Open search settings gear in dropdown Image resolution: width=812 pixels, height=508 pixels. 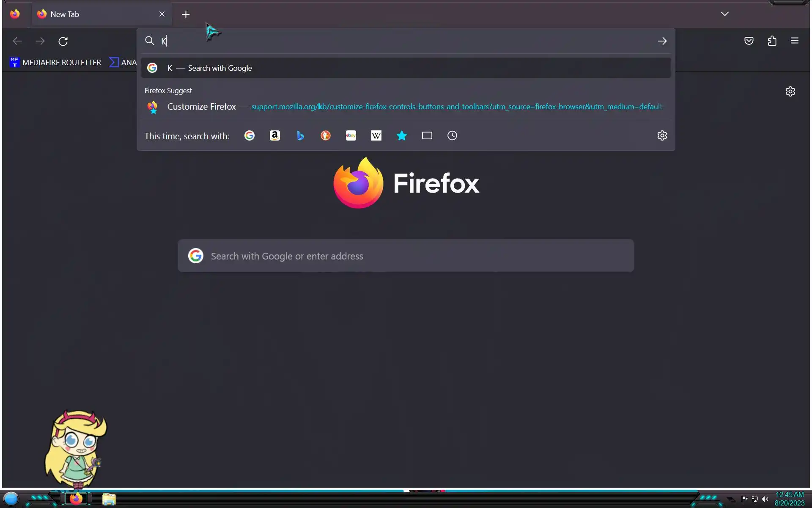click(662, 135)
